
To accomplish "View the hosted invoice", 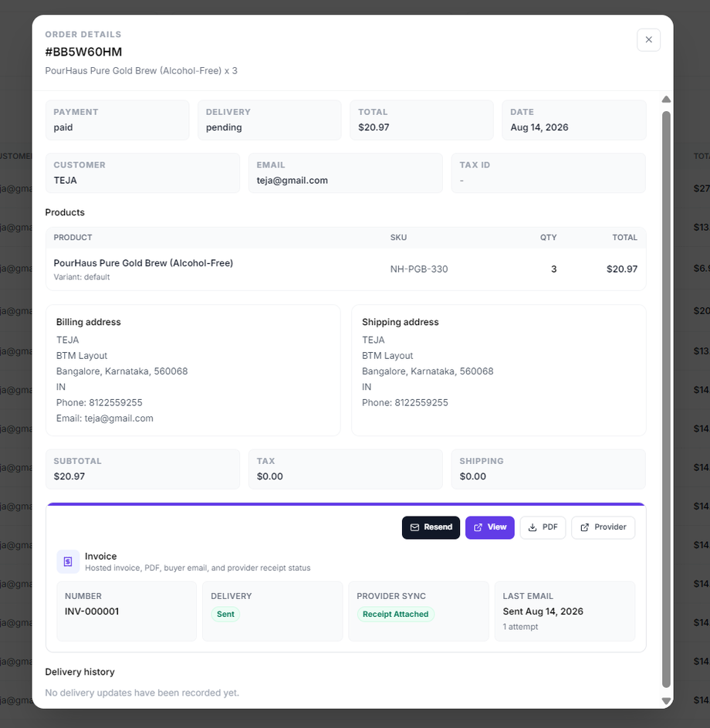I will 489,527.
